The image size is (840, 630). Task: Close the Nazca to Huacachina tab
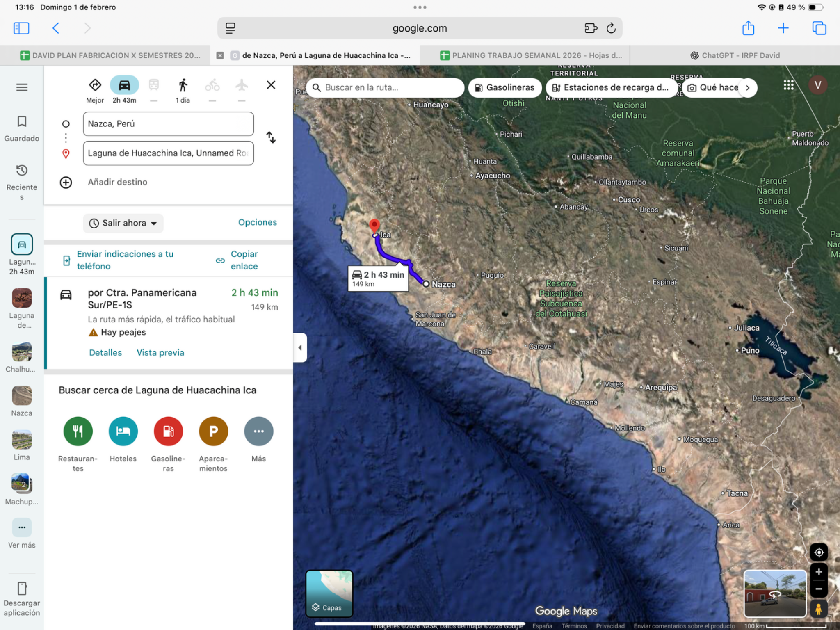[220, 55]
